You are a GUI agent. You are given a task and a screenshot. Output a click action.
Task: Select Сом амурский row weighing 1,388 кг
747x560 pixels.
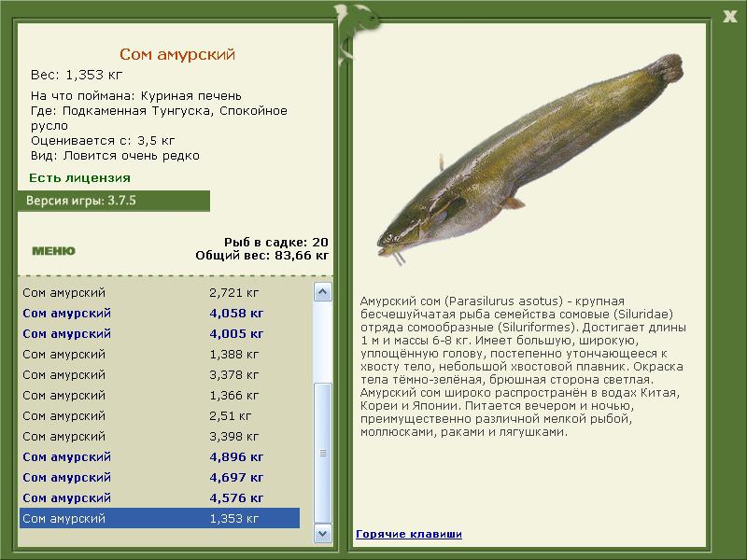pyautogui.click(x=160, y=355)
